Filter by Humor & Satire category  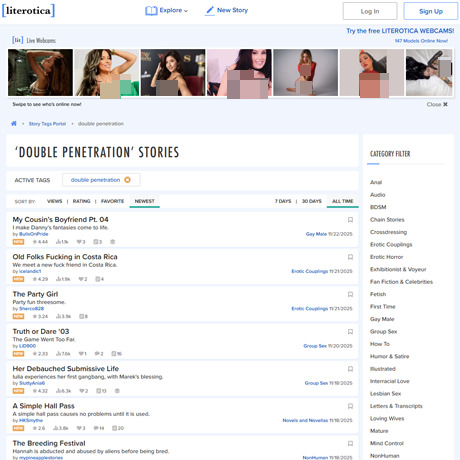[x=389, y=356]
